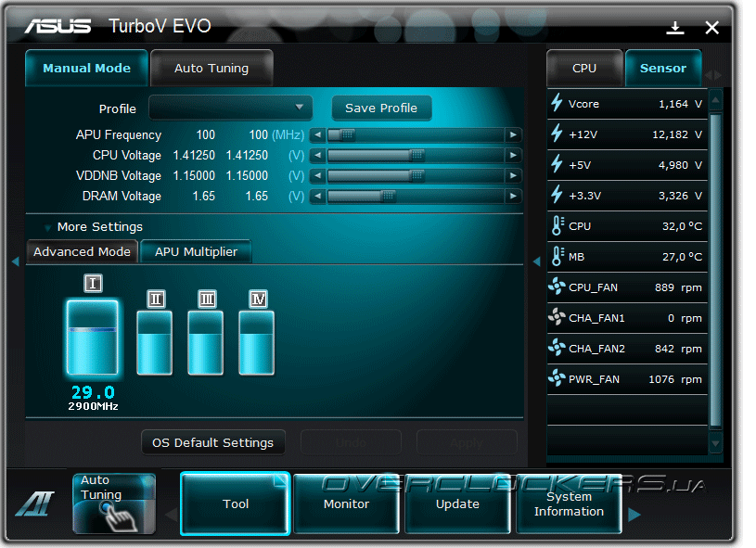
Task: Open the Profile dropdown list
Action: (x=230, y=108)
